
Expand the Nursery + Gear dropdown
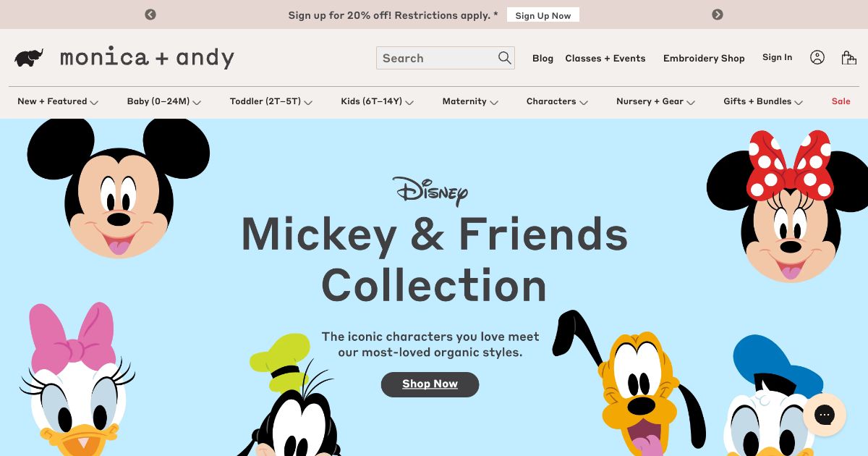coord(655,101)
